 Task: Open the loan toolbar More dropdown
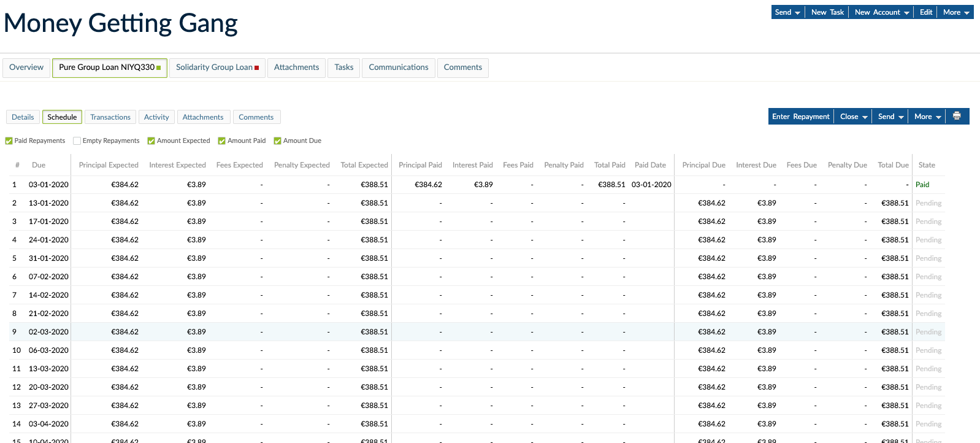927,117
